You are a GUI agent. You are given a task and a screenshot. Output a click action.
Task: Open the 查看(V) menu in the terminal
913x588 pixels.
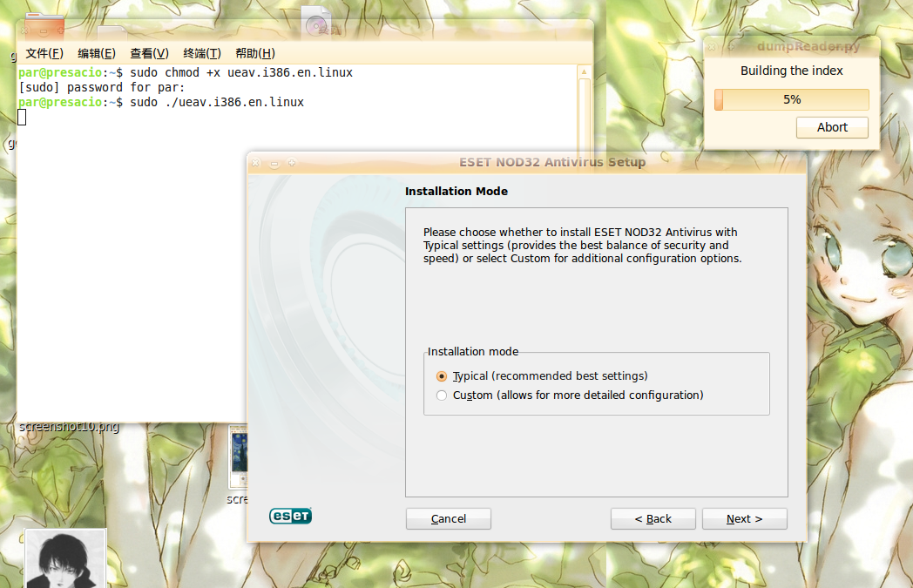pyautogui.click(x=149, y=53)
